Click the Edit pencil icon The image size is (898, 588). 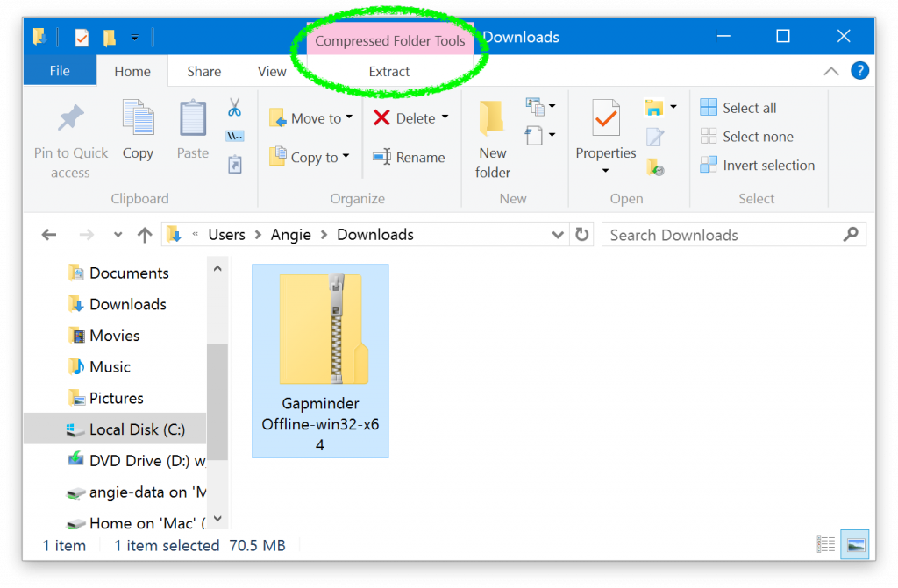click(654, 137)
